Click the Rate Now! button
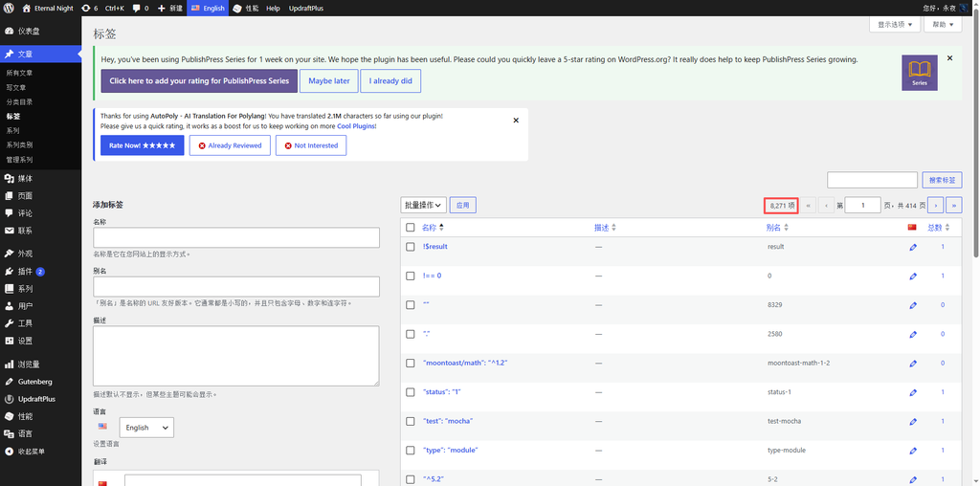Screen dimensions: 980x486 143,145
